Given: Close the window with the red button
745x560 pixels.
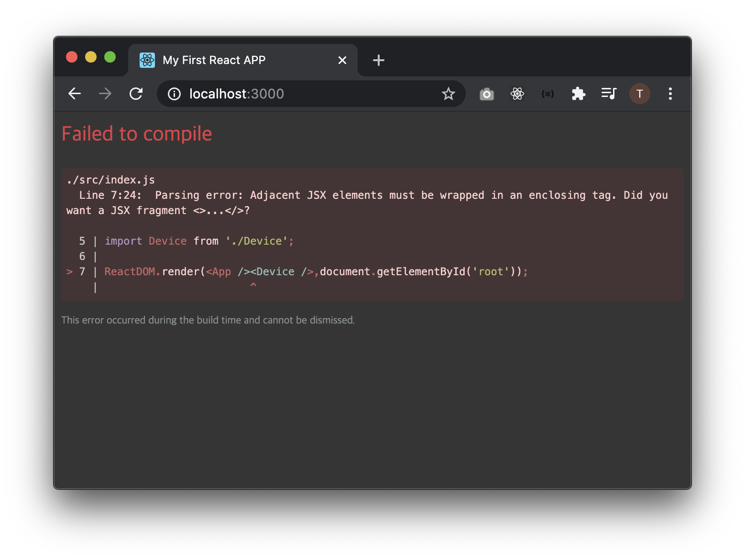Looking at the screenshot, I should click(x=72, y=57).
